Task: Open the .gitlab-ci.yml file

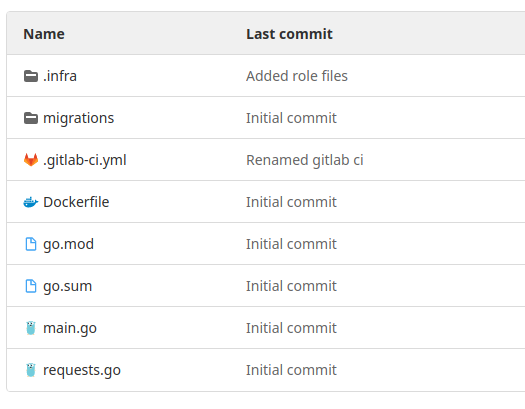Action: (x=85, y=160)
